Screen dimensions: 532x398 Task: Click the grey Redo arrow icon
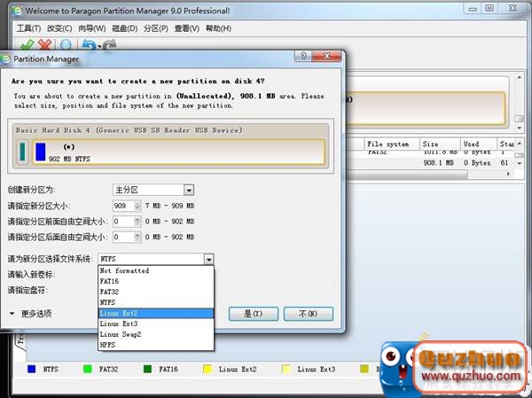(109, 45)
